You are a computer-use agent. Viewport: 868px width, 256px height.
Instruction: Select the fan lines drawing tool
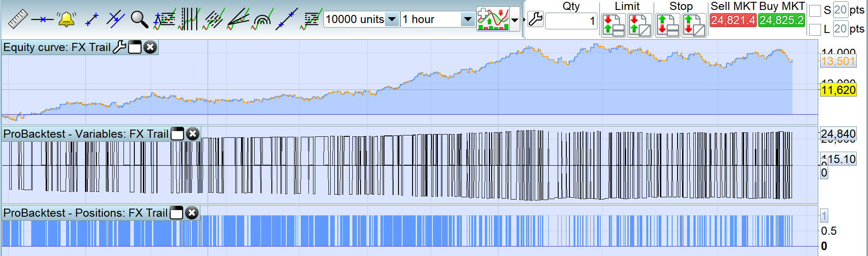(x=238, y=19)
